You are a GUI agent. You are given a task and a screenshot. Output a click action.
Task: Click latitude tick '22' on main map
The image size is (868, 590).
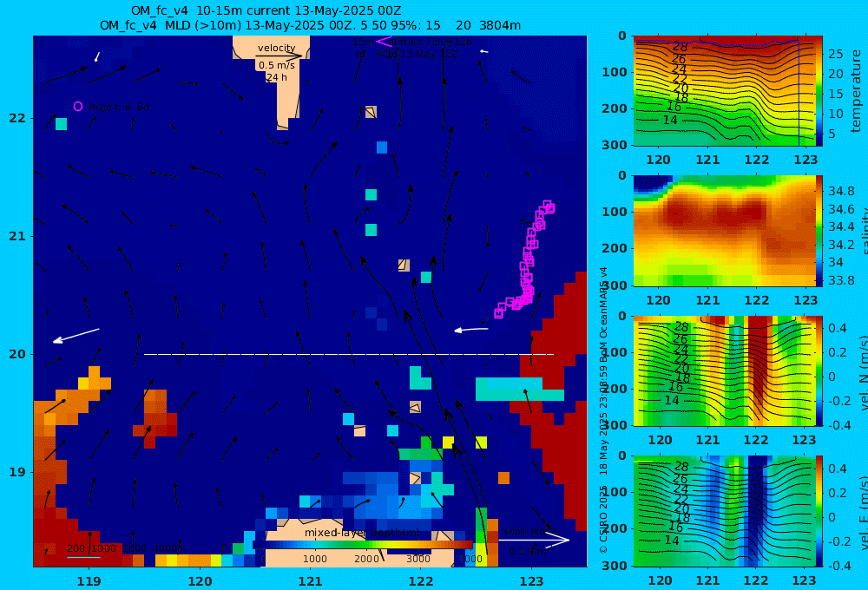17,118
